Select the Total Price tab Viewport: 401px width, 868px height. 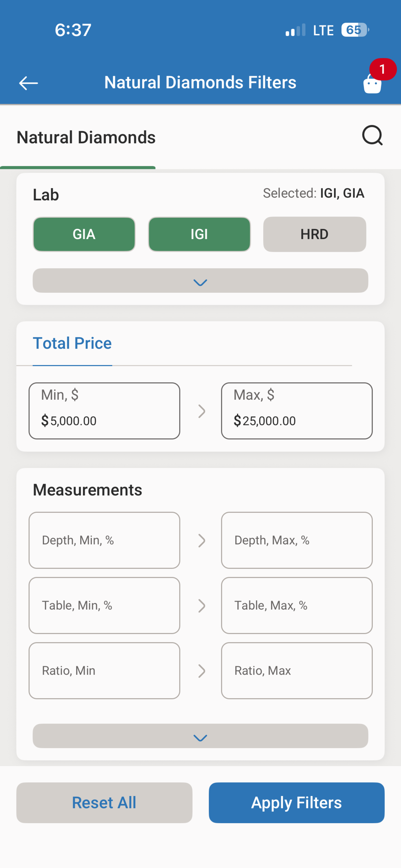click(x=72, y=343)
